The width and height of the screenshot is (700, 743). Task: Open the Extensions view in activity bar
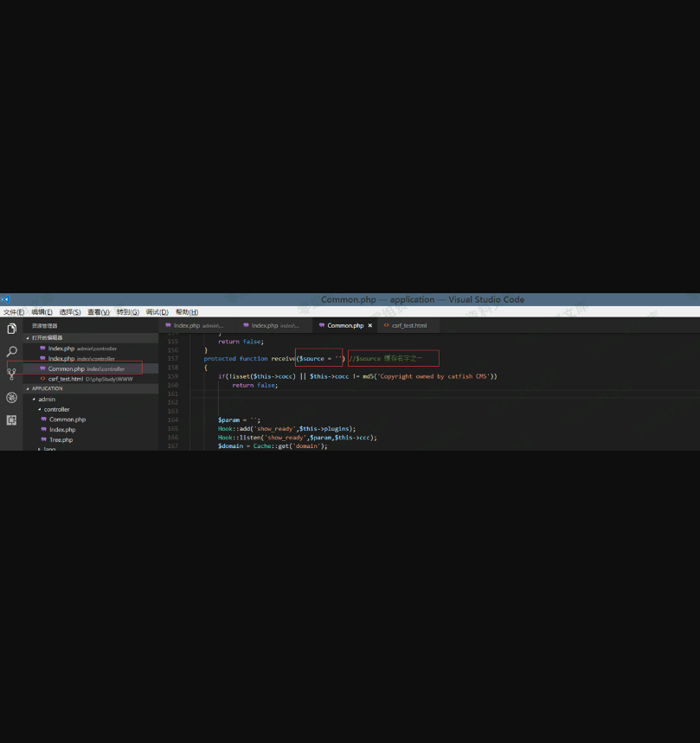(11, 420)
